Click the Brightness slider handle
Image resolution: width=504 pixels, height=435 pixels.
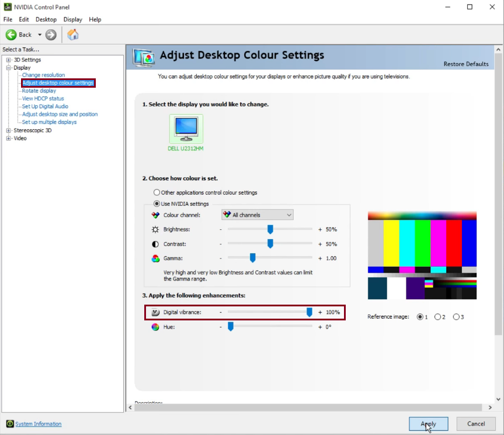tap(270, 229)
